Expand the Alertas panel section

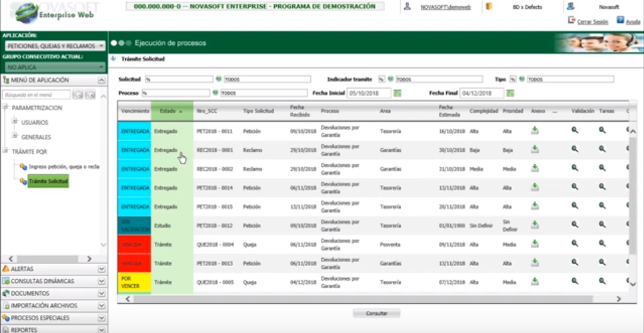tap(102, 269)
